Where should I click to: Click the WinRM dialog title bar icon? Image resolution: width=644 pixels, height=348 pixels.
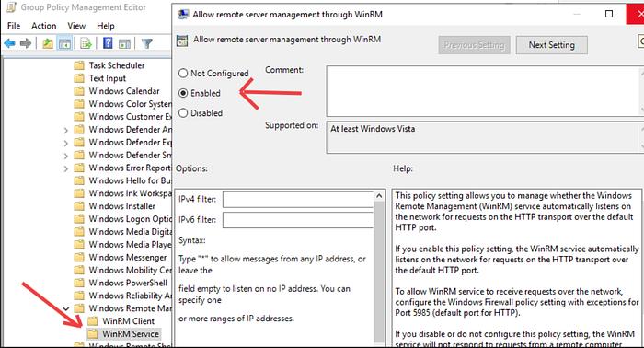point(183,15)
